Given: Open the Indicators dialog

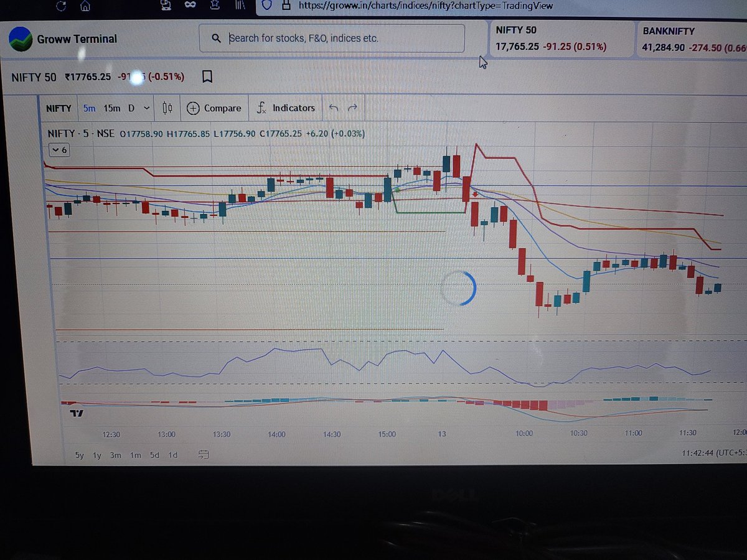Looking at the screenshot, I should tap(286, 108).
